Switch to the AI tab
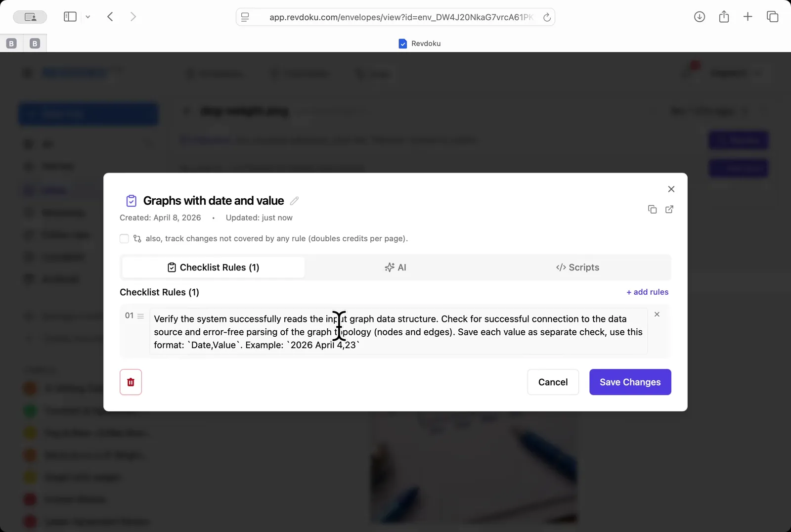Viewport: 791px width, 532px height. (x=395, y=267)
